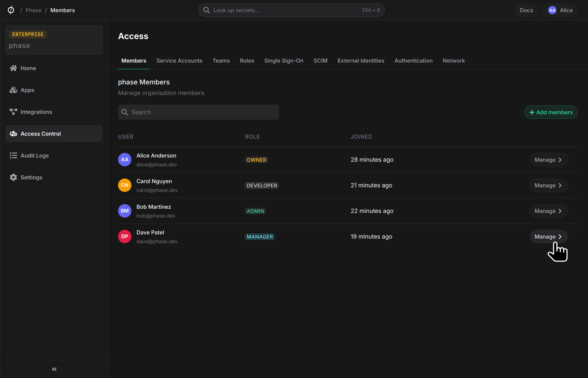Click Dave Patel's DP avatar
This screenshot has width=588, height=378.
click(x=125, y=236)
